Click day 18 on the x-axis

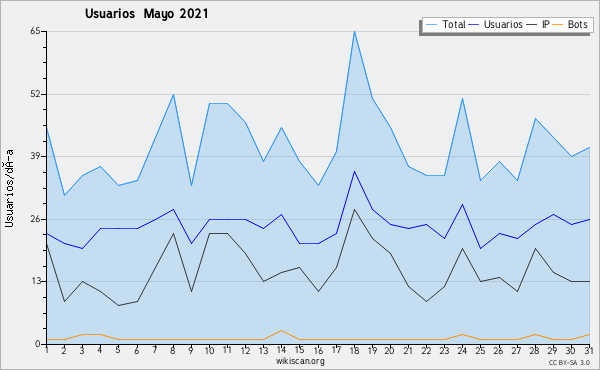(354, 350)
